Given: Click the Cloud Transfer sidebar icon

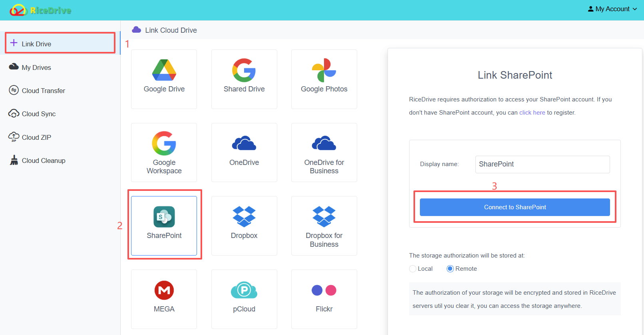Looking at the screenshot, I should [14, 90].
